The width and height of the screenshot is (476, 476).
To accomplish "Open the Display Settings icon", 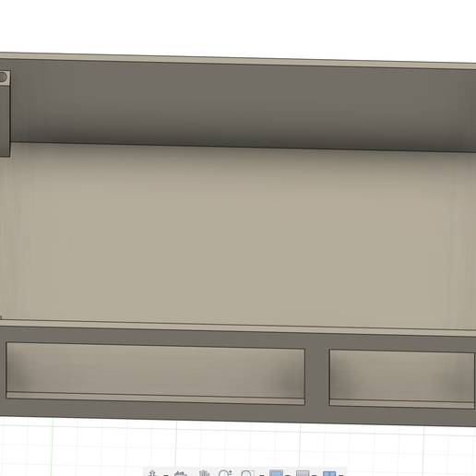I will [x=276, y=473].
